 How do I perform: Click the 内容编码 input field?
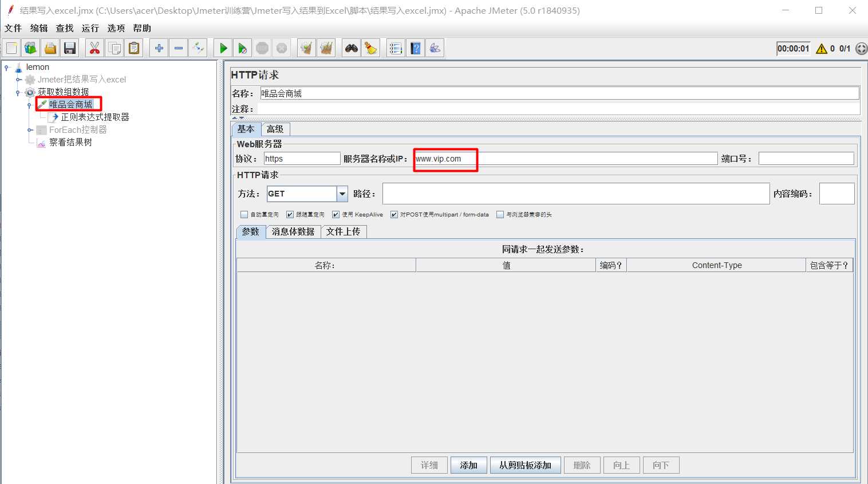(837, 194)
